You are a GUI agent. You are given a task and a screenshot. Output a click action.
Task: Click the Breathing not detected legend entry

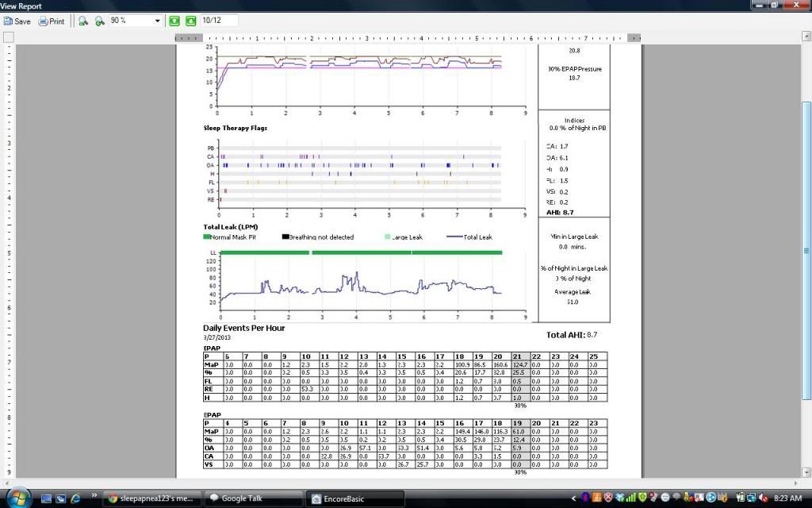tap(318, 237)
